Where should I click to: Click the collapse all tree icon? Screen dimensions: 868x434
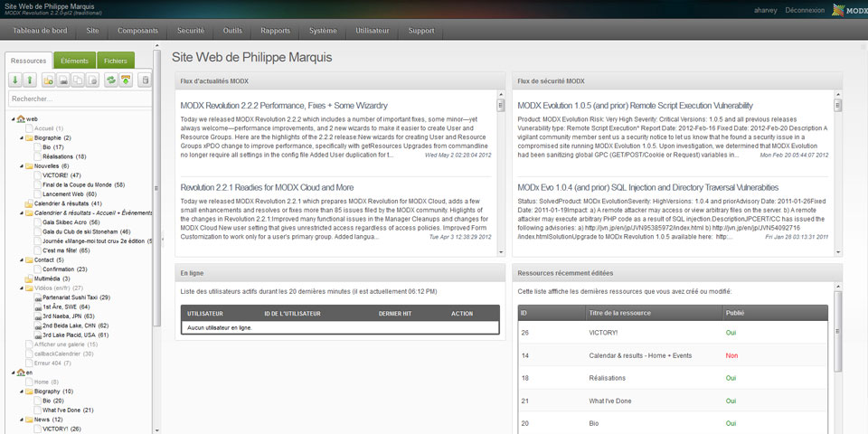[29, 80]
